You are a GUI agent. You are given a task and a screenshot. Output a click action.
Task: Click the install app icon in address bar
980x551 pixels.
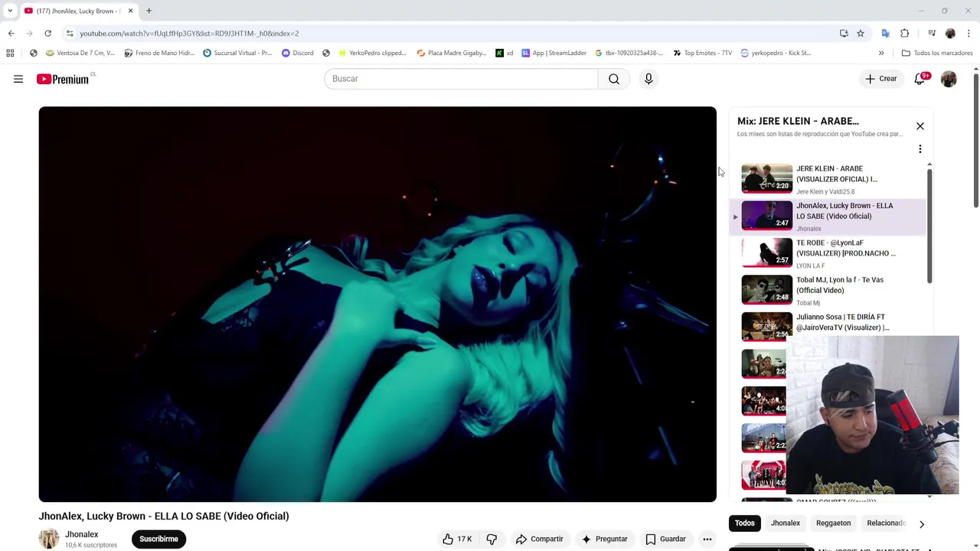pos(844,33)
